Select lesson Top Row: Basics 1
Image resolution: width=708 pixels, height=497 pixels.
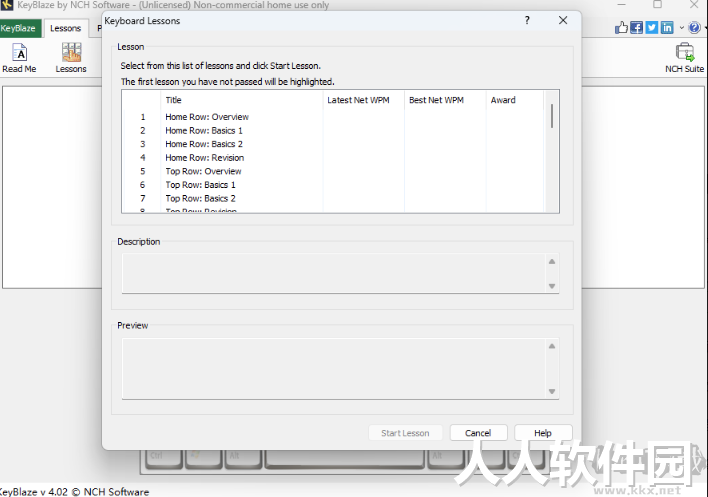(x=200, y=185)
